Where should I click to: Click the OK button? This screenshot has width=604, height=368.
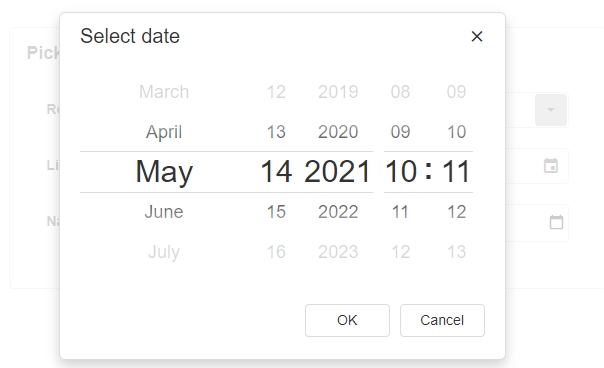click(347, 320)
